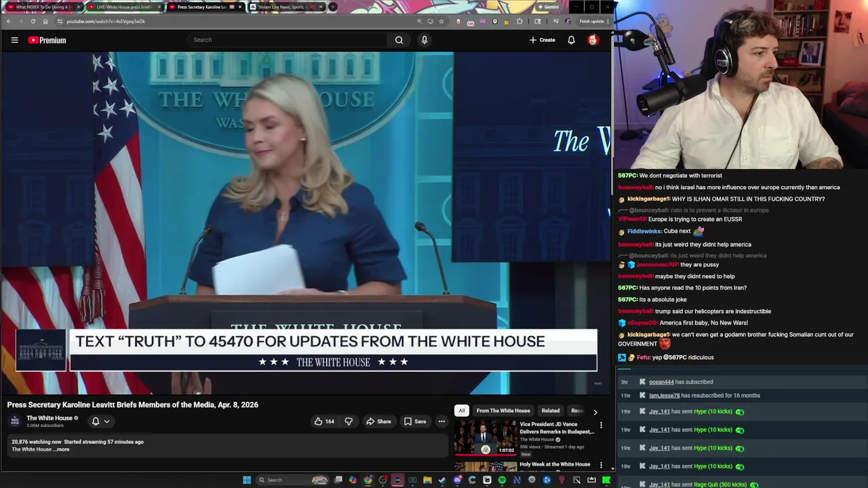Bookmark this page with the star icon
Viewport: 868px width, 488px height.
pos(441,21)
